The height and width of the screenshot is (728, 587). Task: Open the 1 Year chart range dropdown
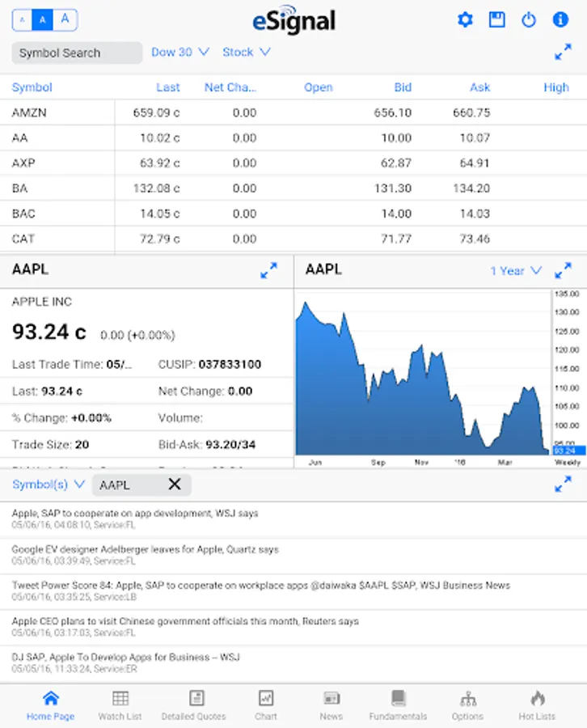click(x=516, y=271)
